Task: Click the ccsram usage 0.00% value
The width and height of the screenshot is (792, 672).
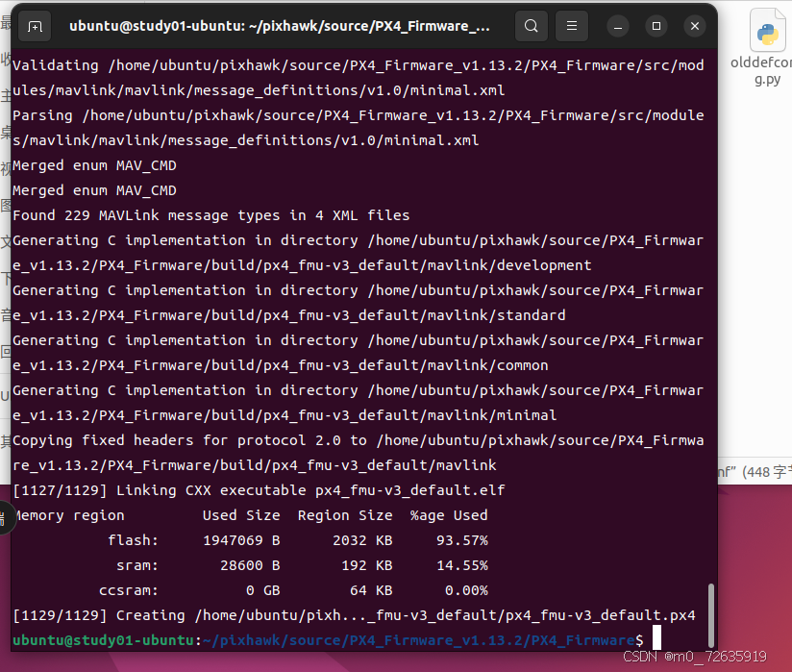Action: click(x=467, y=590)
